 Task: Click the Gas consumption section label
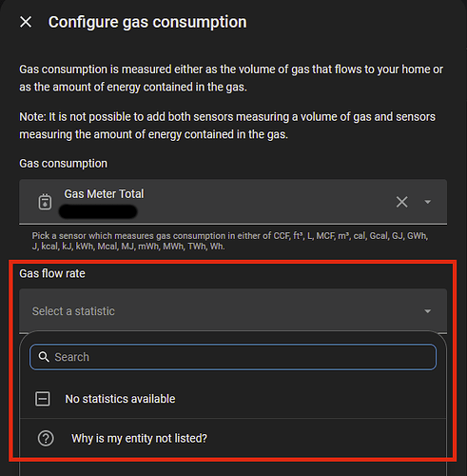coord(64,164)
